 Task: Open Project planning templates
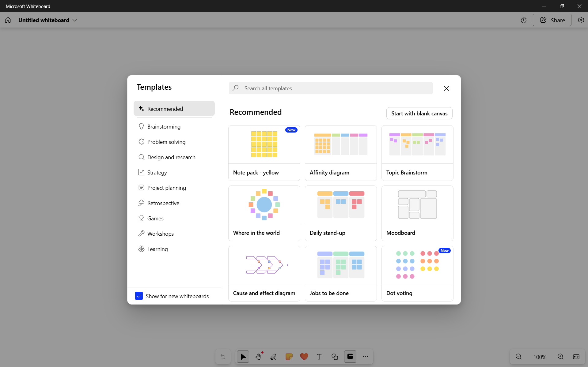(x=174, y=188)
